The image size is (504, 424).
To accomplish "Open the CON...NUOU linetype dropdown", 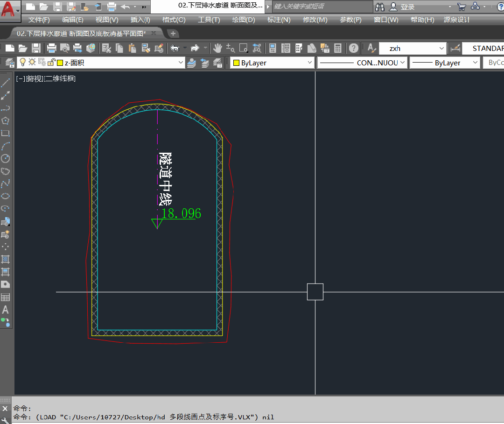I will coord(402,63).
